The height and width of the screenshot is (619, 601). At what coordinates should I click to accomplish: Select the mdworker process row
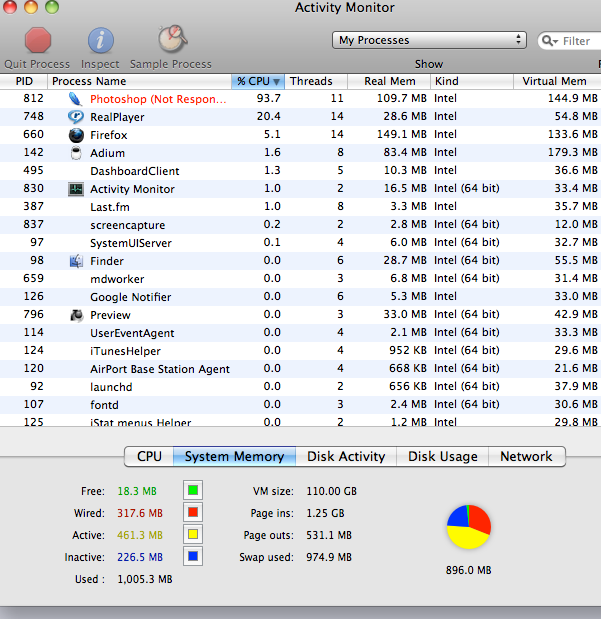pyautogui.click(x=300, y=279)
